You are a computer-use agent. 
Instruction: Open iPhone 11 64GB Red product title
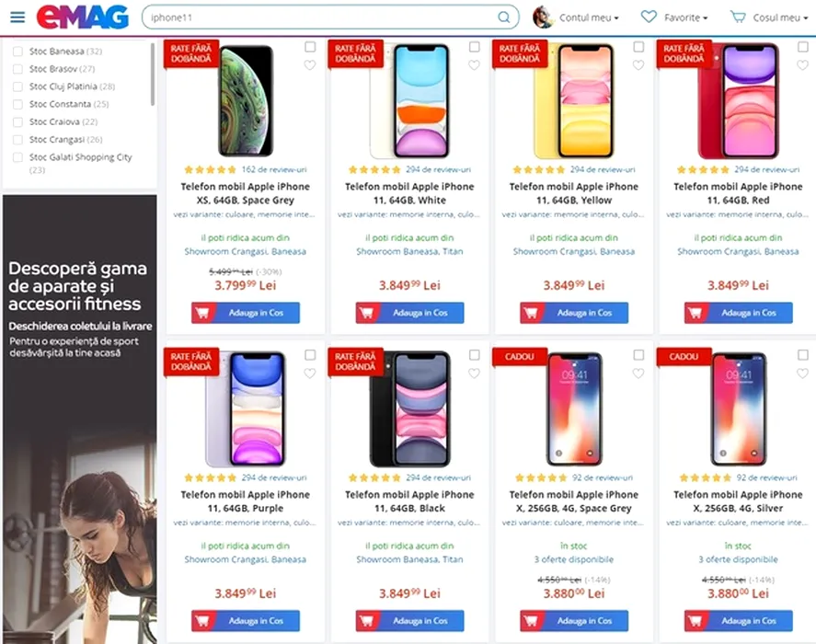(x=738, y=193)
